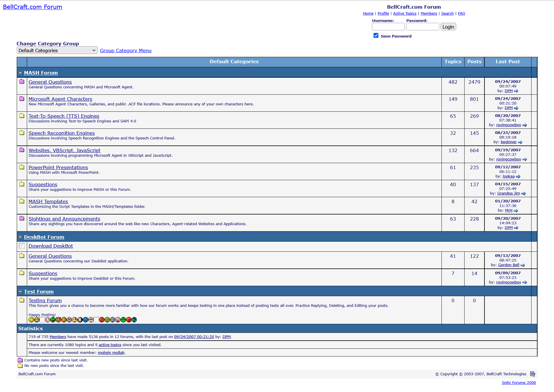
Task: Click the yellow folder icon next to Testing Forum
Action: [22, 300]
